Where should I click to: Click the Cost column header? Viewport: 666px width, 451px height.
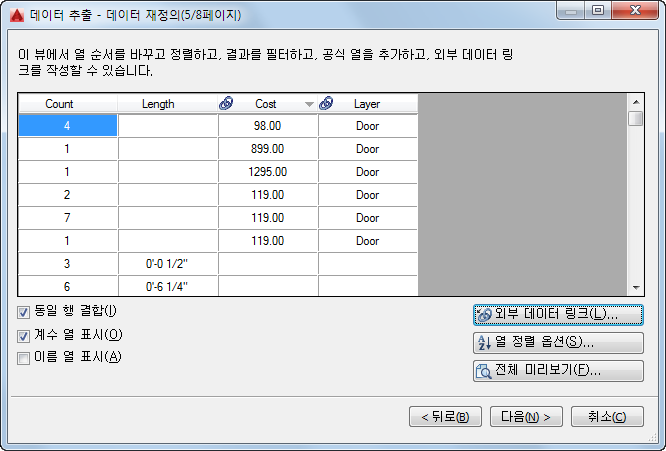tap(268, 104)
